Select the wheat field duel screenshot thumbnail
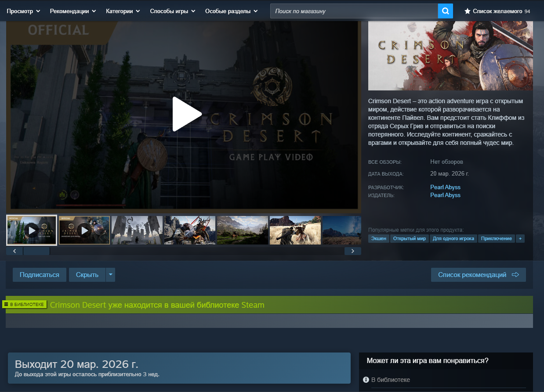 point(295,230)
